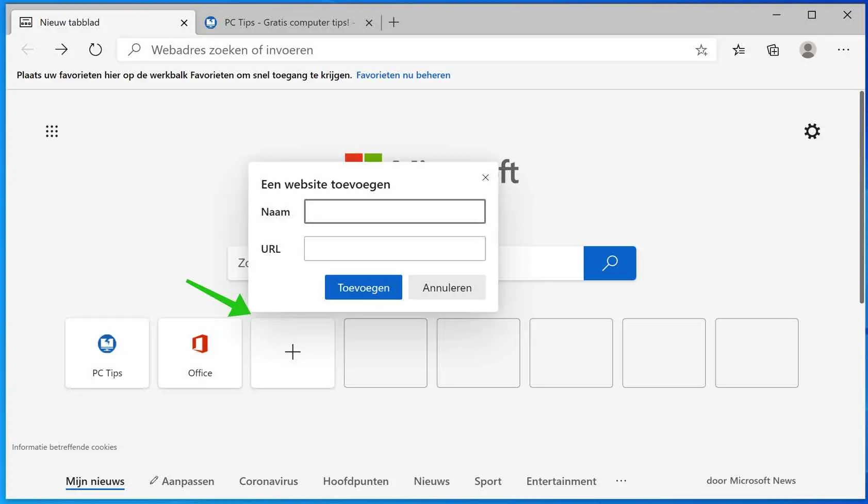Viewport: 868px width, 504px height.
Task: Open the Settings and more ellipsis menu
Action: (x=843, y=50)
